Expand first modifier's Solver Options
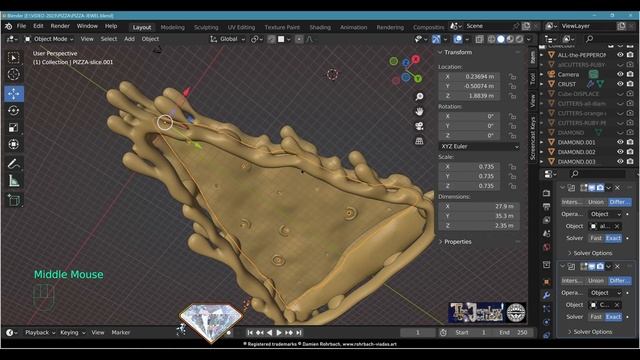This screenshot has height=360, width=640. click(591, 253)
